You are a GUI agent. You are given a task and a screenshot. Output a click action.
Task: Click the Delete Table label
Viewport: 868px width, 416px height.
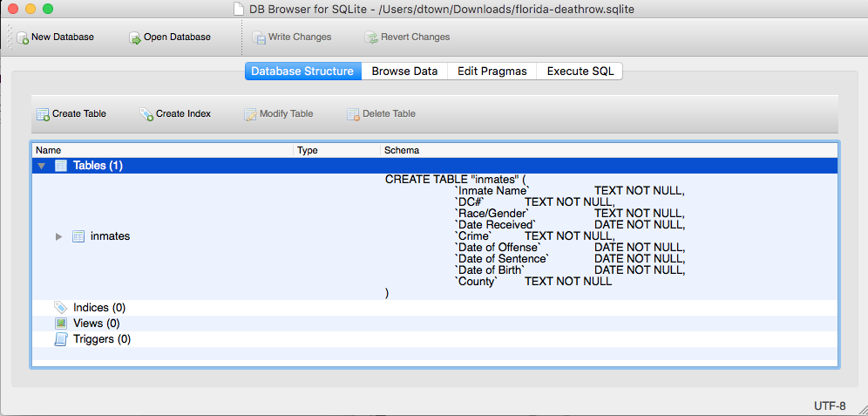tap(390, 113)
